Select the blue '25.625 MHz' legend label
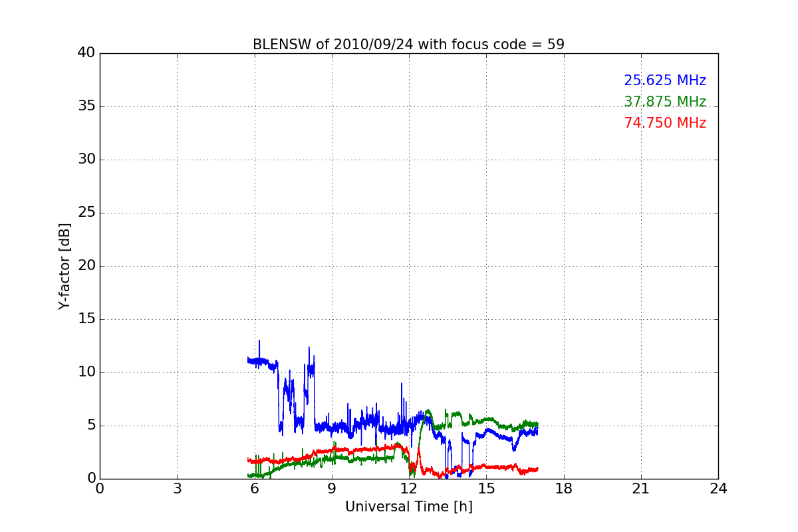Image resolution: width=798 pixels, height=532 pixels. (665, 80)
